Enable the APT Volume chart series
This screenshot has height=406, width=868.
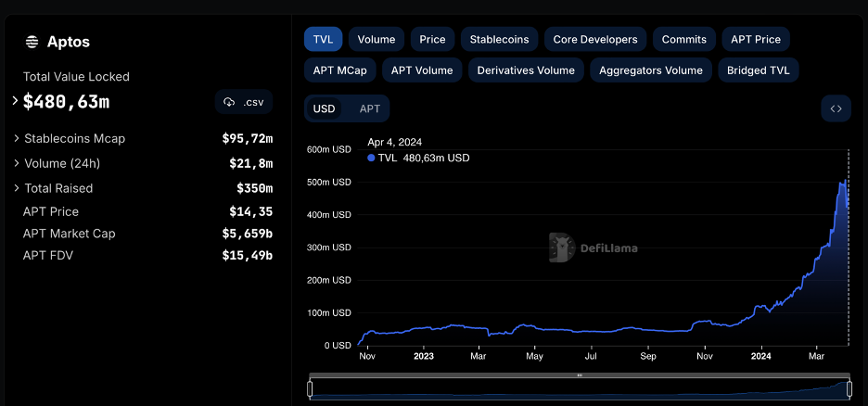pos(422,70)
